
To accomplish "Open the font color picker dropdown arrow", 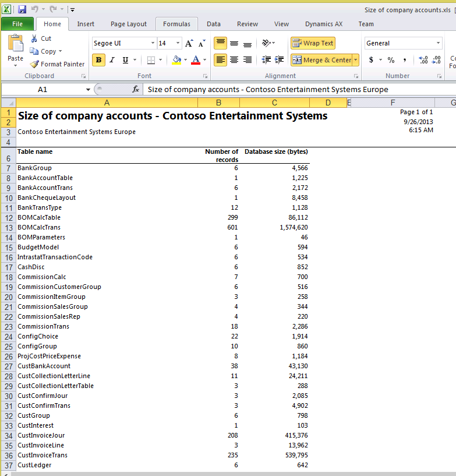I will (x=204, y=60).
